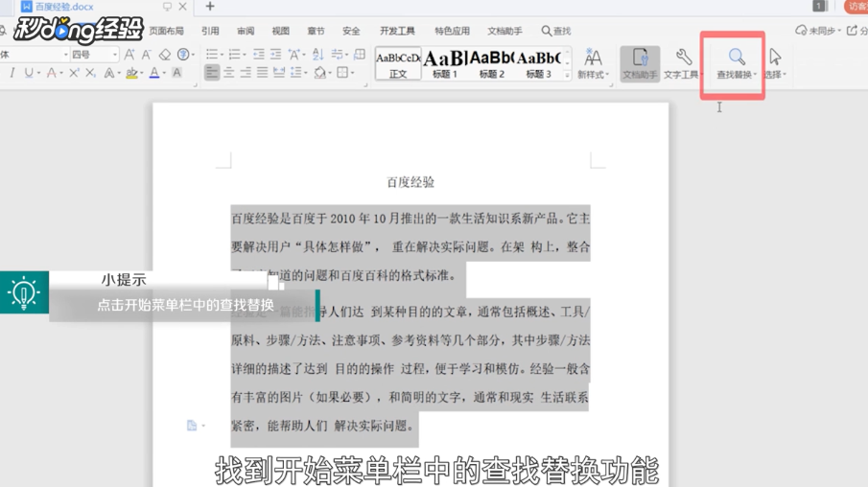Open the 特色应用 ribbon tab

pos(453,31)
